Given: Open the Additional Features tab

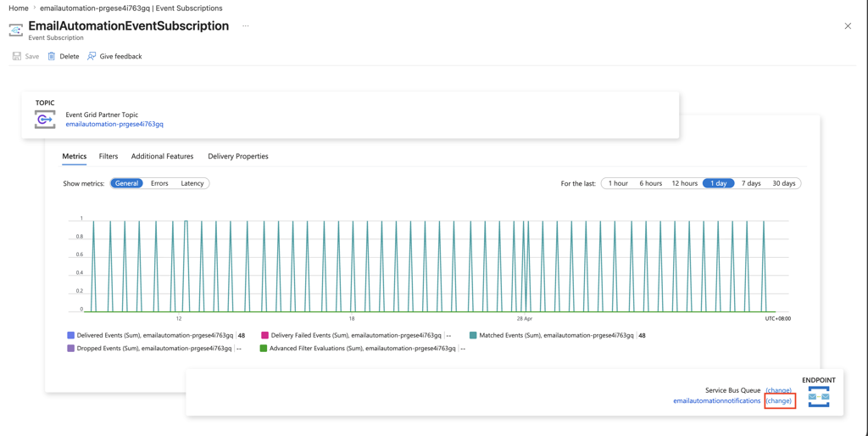Looking at the screenshot, I should point(162,156).
